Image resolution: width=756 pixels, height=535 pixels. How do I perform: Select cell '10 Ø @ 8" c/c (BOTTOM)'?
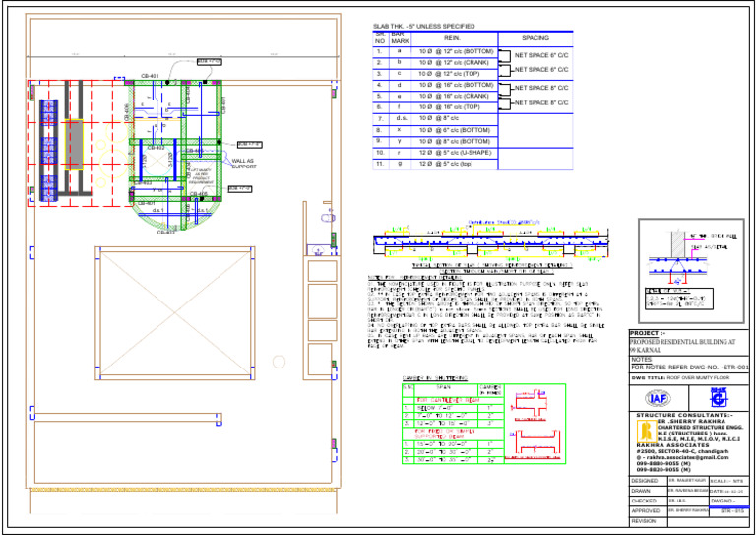tap(454, 141)
